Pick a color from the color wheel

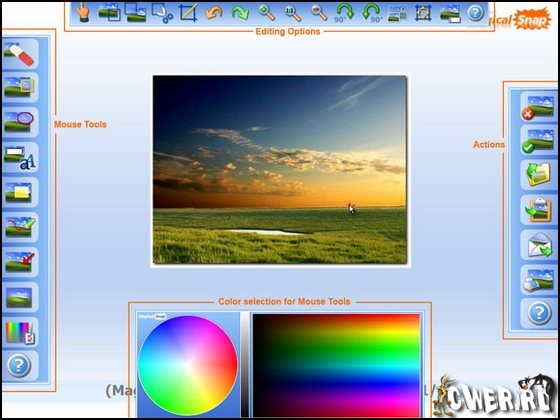click(x=188, y=365)
